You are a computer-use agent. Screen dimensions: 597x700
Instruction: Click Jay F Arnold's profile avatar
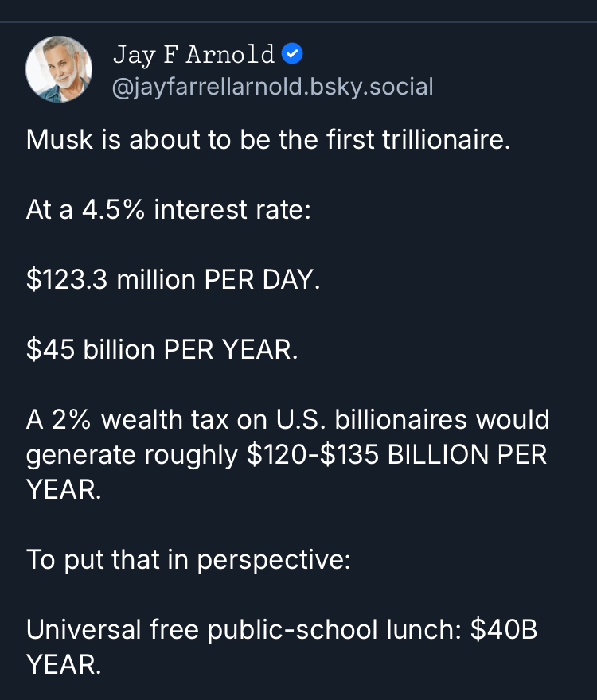(x=60, y=70)
